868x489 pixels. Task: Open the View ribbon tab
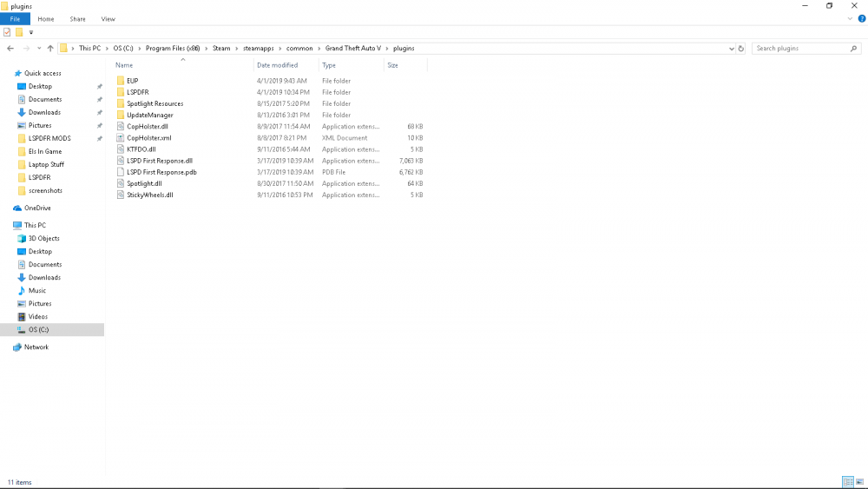click(108, 19)
